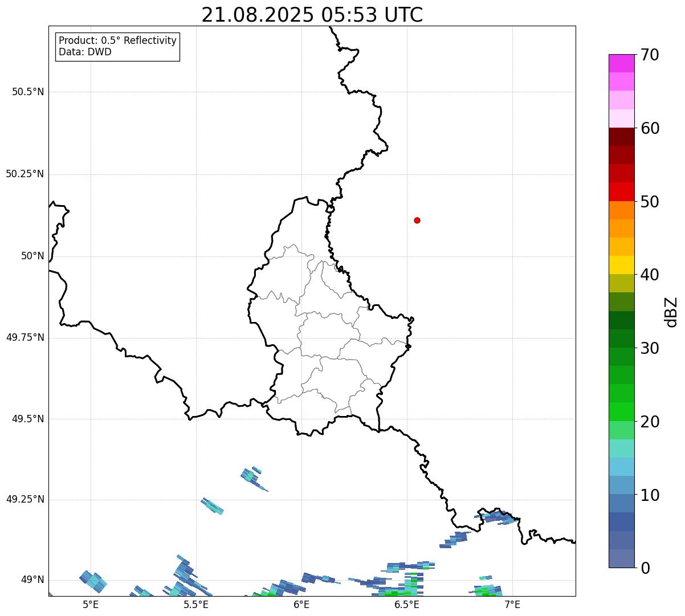Click the 50°N latitude label
Screen dimensions: 685x616
(32, 256)
